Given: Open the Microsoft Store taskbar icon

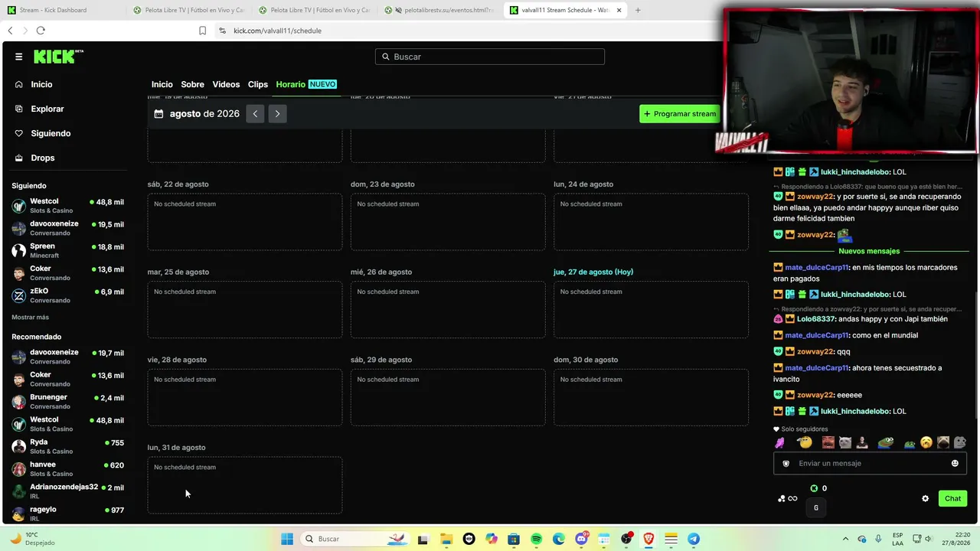Looking at the screenshot, I should 514,539.
